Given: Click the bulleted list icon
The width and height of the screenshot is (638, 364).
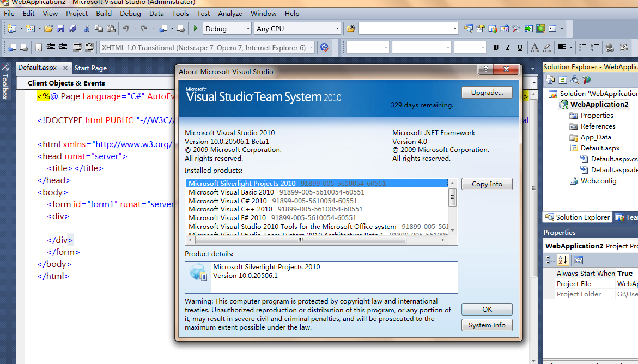Looking at the screenshot, I should [582, 47].
